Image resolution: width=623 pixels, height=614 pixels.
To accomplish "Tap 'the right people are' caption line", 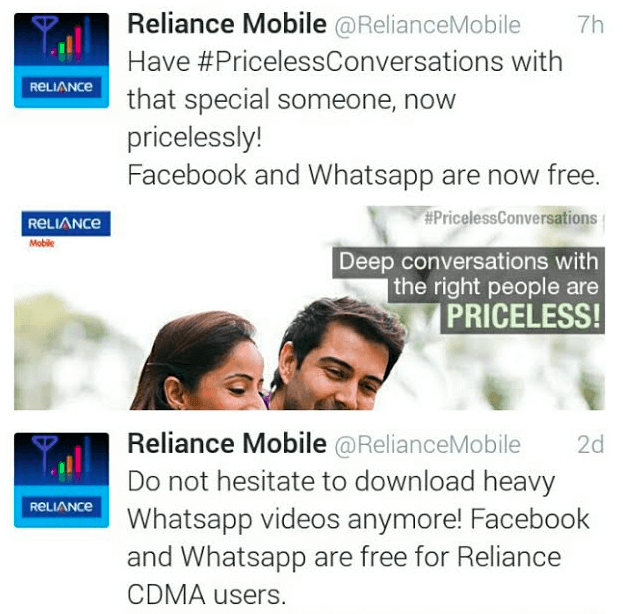I will click(496, 287).
